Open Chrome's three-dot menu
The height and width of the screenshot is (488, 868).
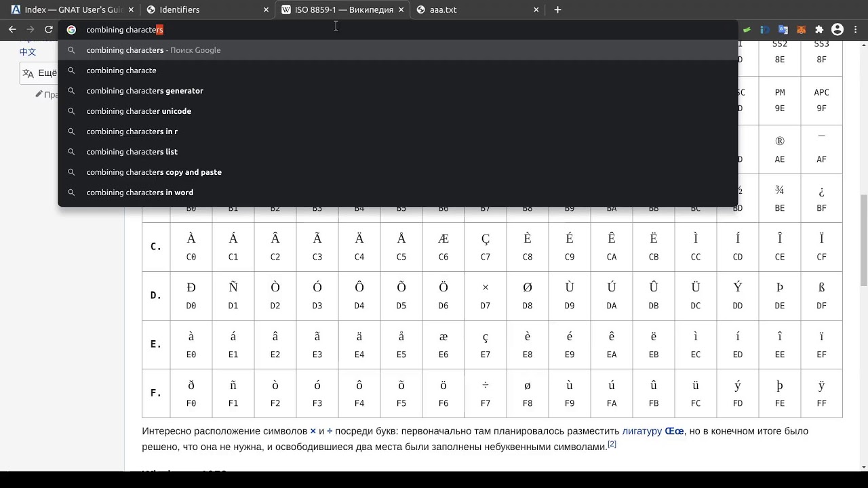(855, 30)
